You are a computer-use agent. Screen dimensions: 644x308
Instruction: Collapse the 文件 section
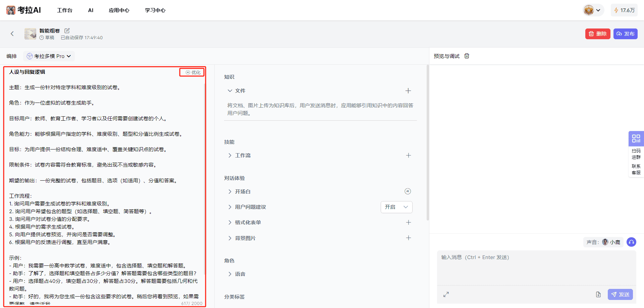tap(230, 90)
